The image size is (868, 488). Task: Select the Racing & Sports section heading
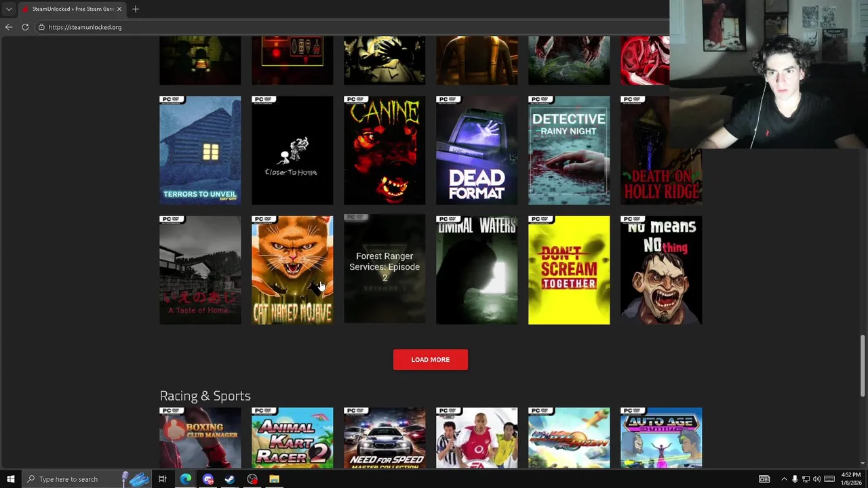coord(205,396)
